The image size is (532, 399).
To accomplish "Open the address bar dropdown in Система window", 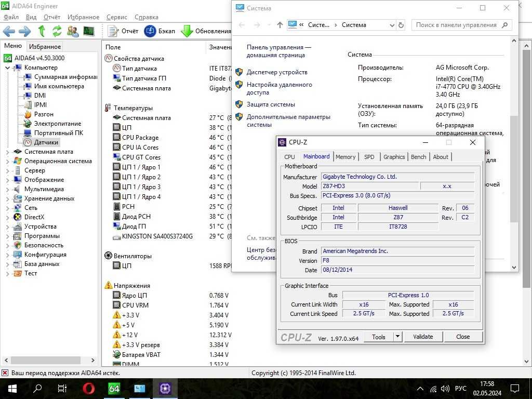I will (392, 25).
